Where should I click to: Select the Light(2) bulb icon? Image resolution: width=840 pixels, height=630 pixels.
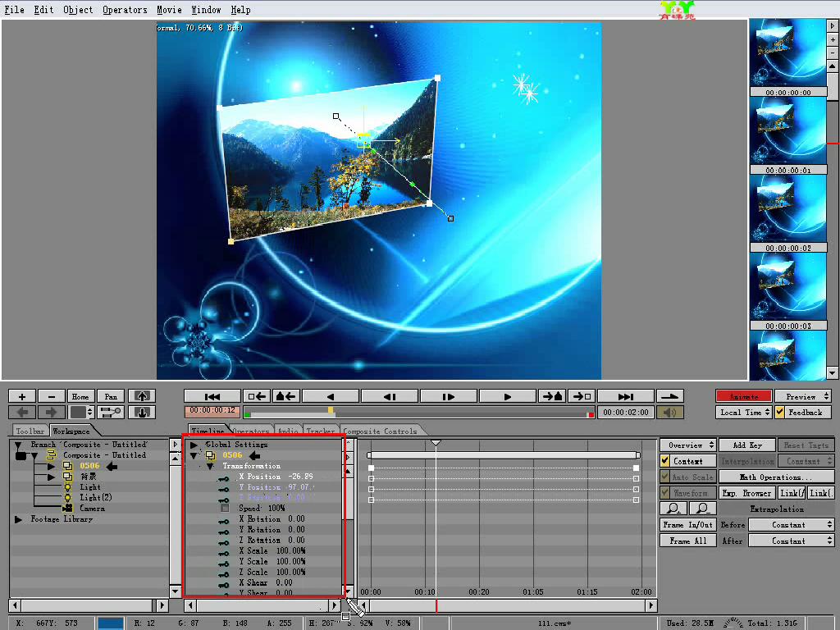click(67, 498)
